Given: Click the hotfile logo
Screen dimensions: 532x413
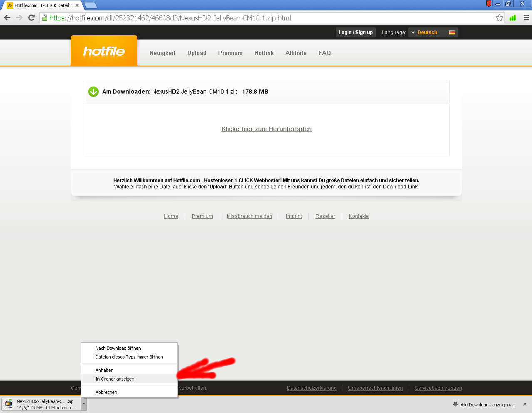Looking at the screenshot, I should [104, 51].
